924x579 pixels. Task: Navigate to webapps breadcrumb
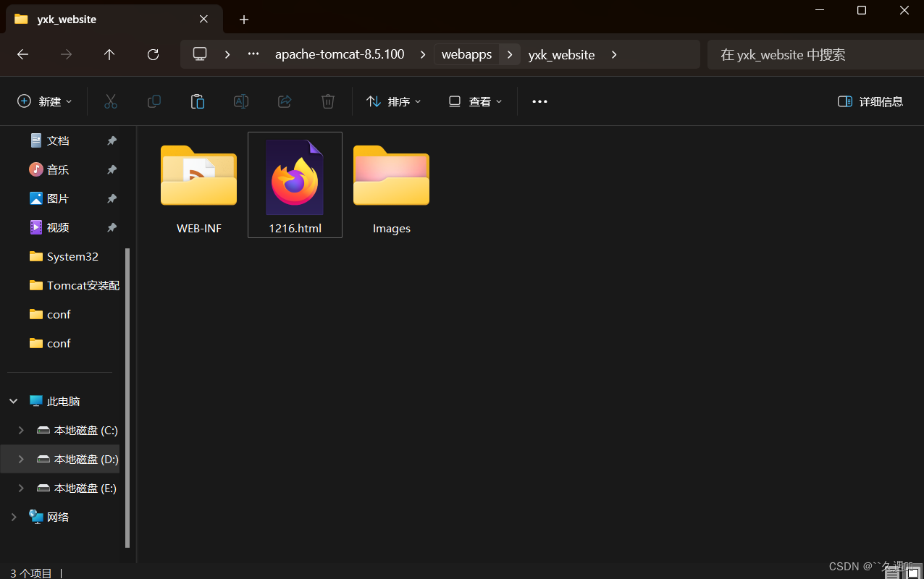[467, 54]
